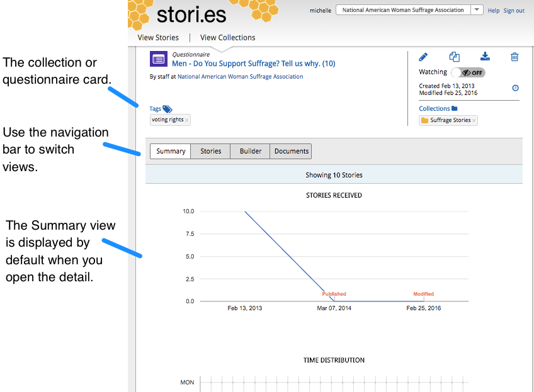Click National American Woman Suffrage Association author link
The width and height of the screenshot is (534, 392).
tap(240, 77)
